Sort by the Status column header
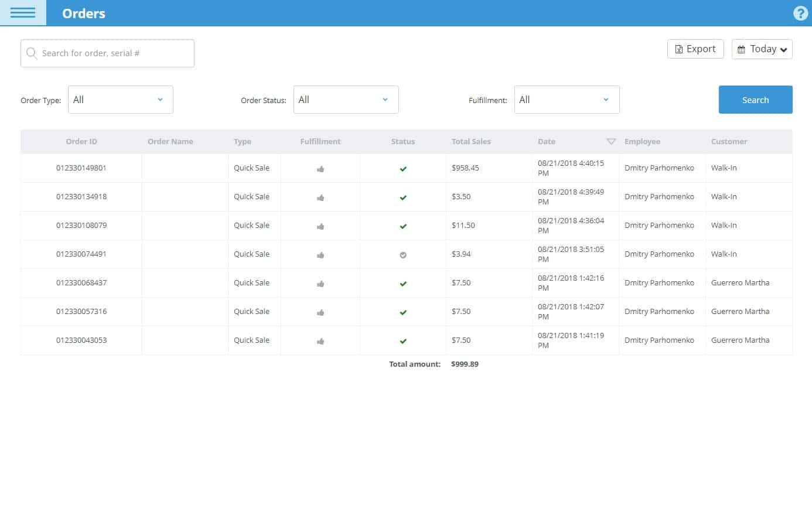 [x=403, y=141]
